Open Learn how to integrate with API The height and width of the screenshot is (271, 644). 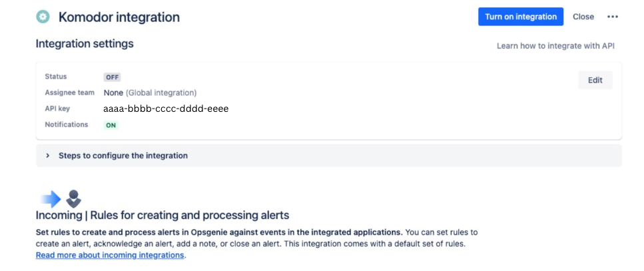555,46
